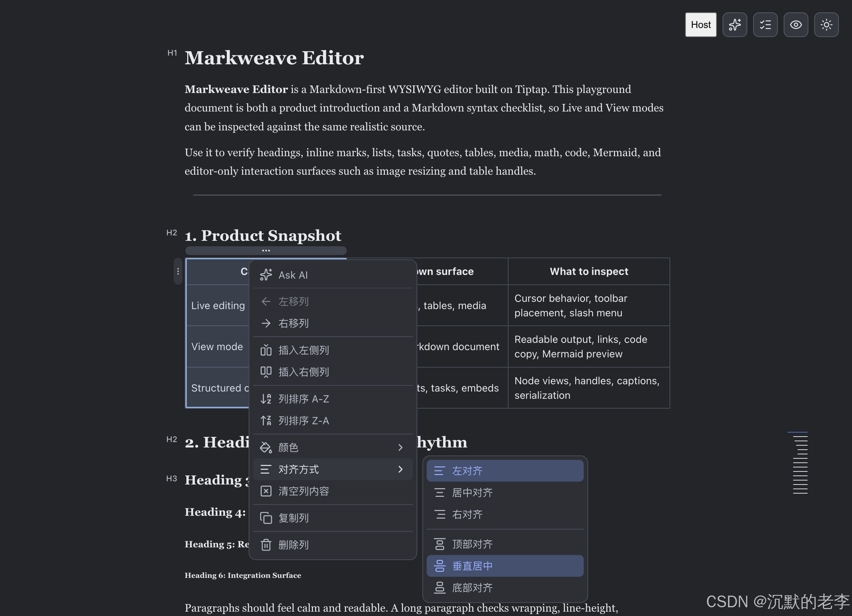Select 底部对齐 bottom alignment option
852x616 pixels.
pos(505,587)
